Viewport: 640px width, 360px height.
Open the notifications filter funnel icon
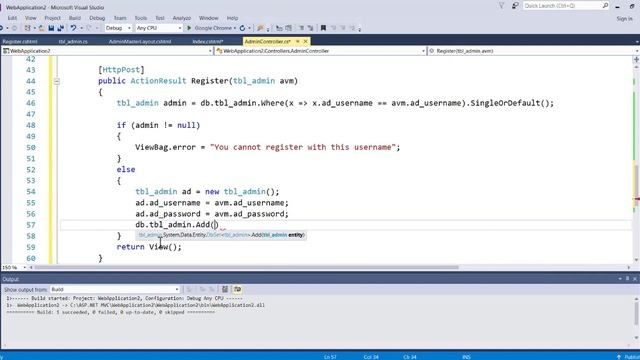pos(502,6)
